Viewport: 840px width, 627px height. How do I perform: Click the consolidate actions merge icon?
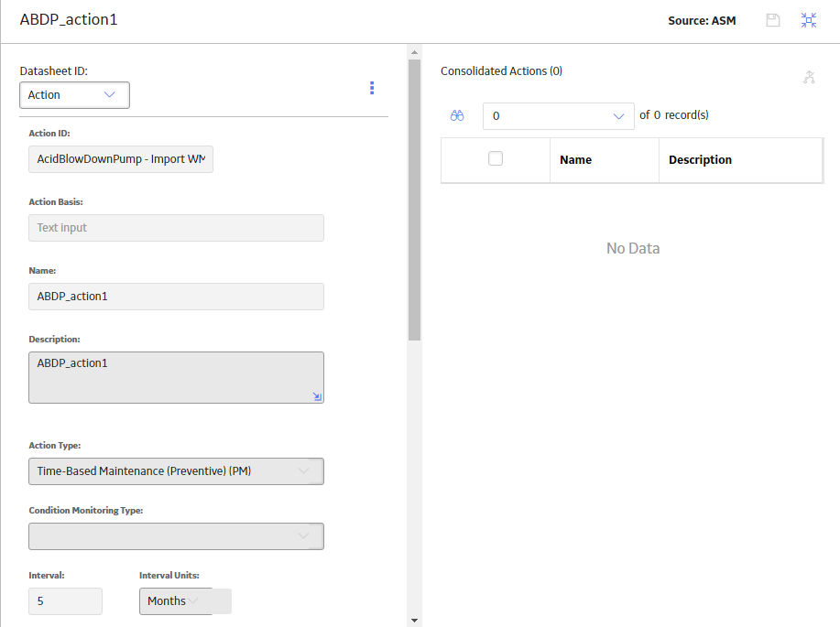(809, 77)
